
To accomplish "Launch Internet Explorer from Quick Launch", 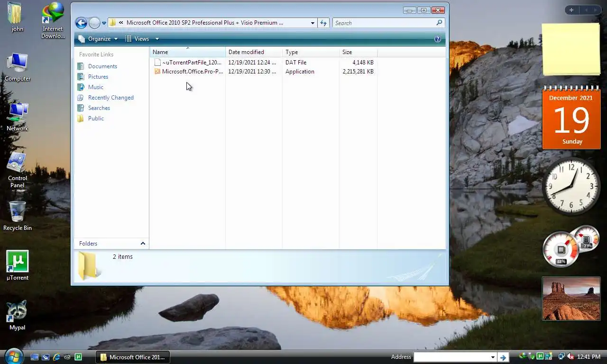I will 56,357.
